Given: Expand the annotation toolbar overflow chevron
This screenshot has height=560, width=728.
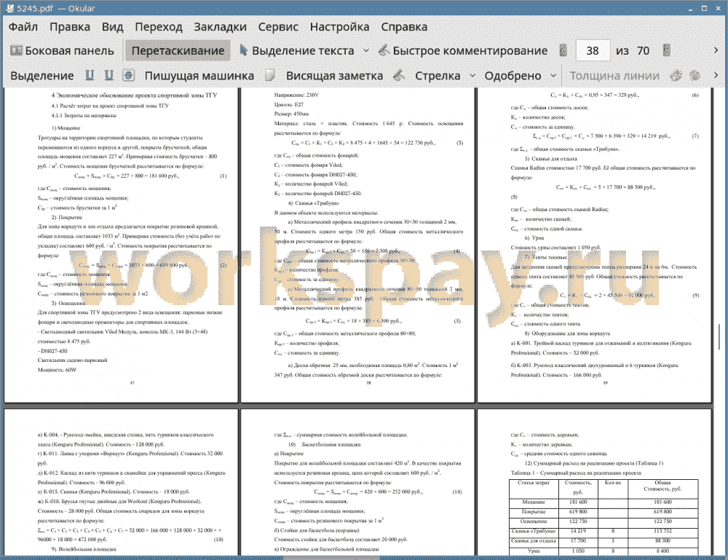Looking at the screenshot, I should (716, 75).
